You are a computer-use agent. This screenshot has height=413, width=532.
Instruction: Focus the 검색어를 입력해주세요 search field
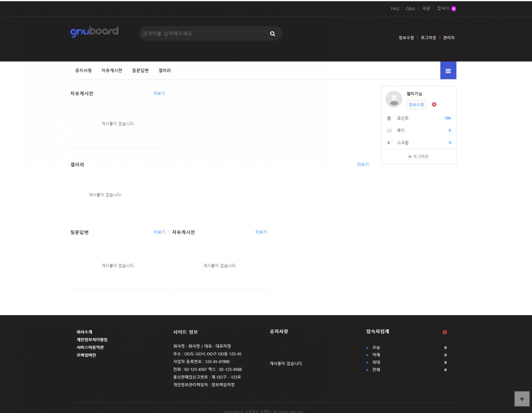(203, 34)
